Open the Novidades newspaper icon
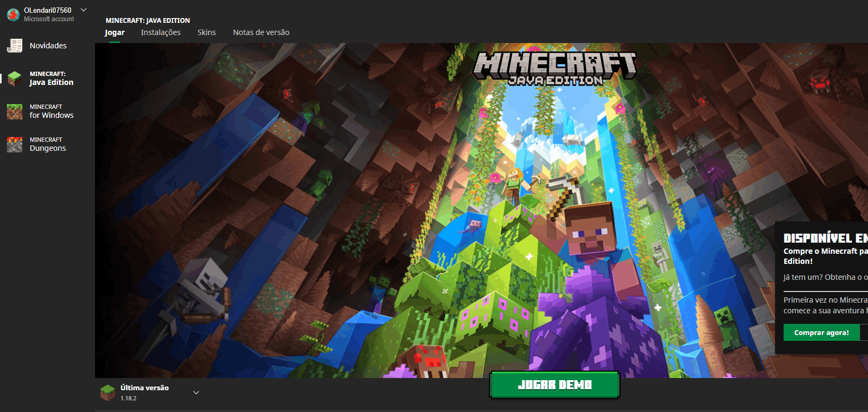868x412 pixels. point(14,46)
